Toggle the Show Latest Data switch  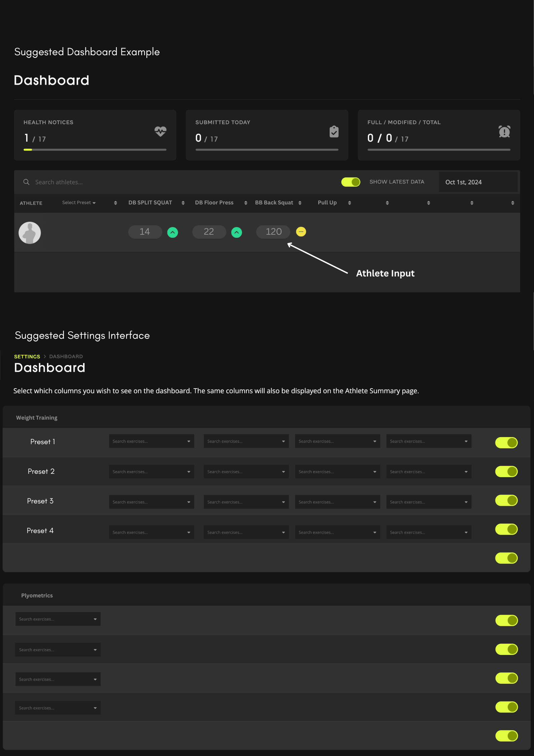click(x=351, y=182)
